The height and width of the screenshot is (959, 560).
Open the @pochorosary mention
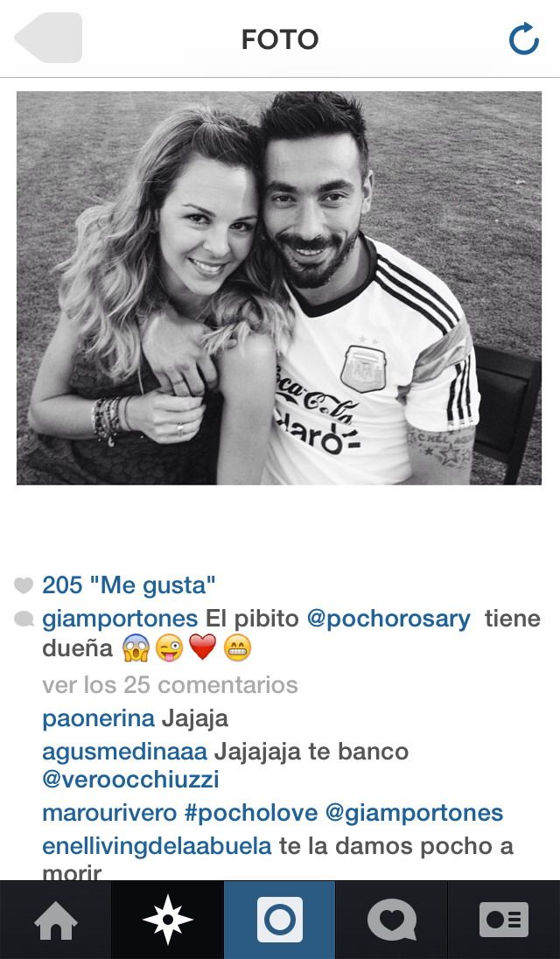[388, 619]
